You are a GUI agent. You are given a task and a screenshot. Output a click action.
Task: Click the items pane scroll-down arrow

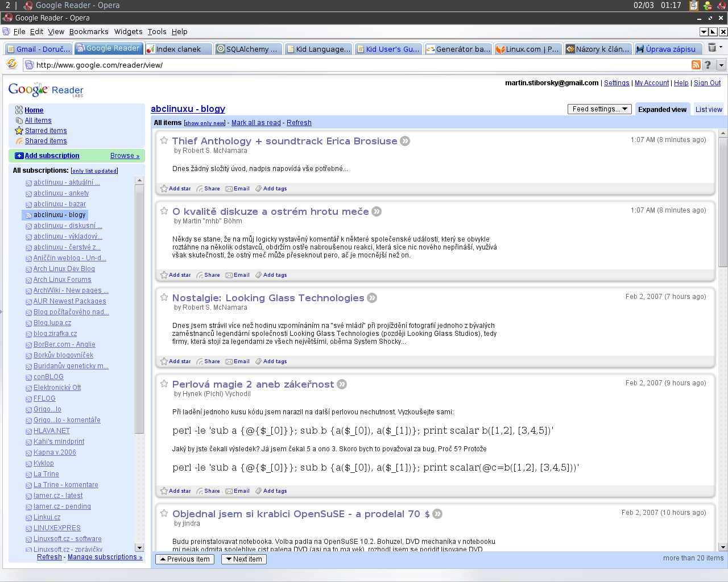tap(723, 547)
